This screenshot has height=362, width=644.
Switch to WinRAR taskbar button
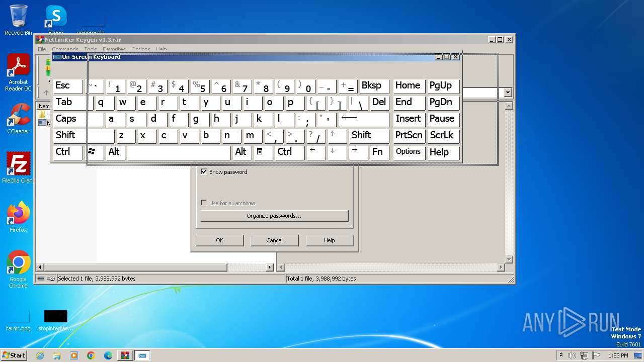[x=125, y=355]
